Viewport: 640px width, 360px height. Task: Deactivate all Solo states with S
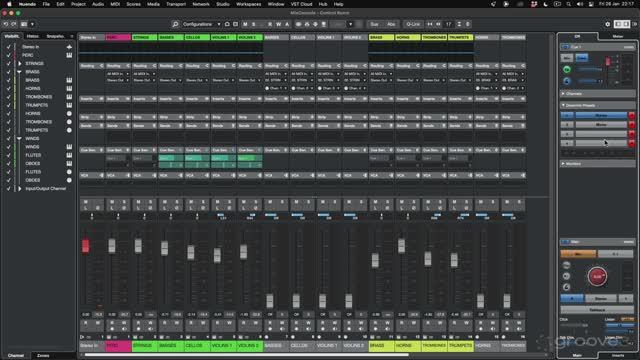tap(253, 24)
